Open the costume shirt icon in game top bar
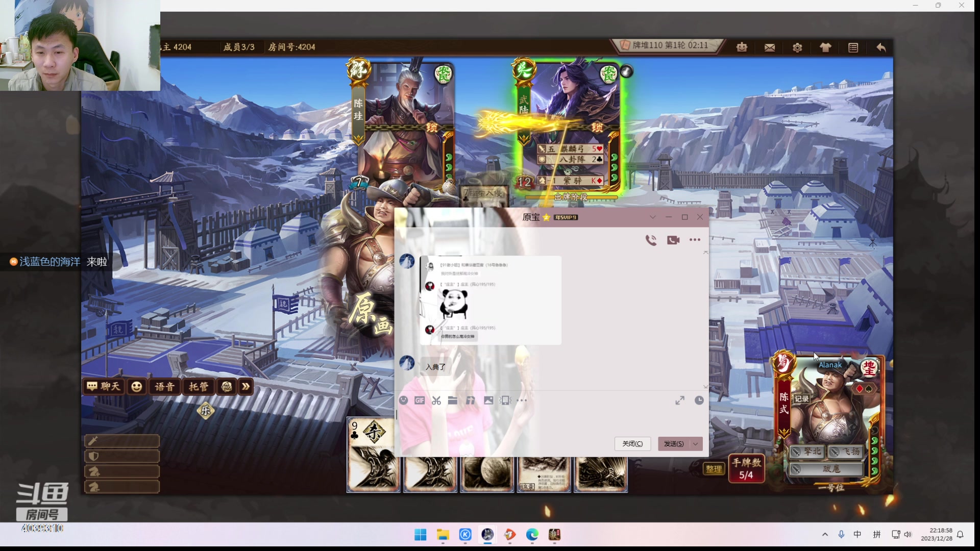 [825, 47]
